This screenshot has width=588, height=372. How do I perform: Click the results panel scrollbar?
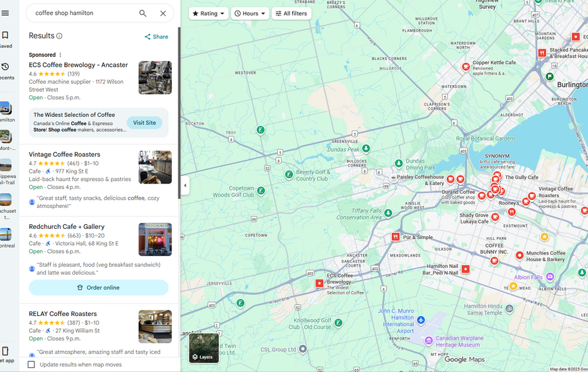click(179, 112)
